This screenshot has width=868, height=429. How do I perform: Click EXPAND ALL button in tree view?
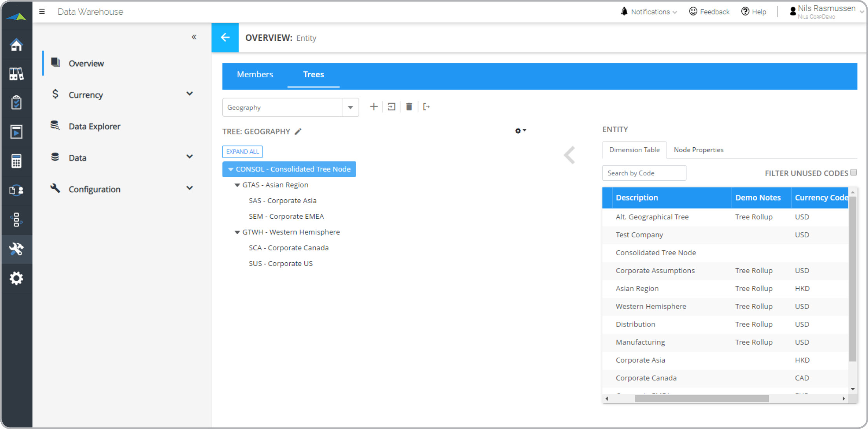[x=242, y=151]
